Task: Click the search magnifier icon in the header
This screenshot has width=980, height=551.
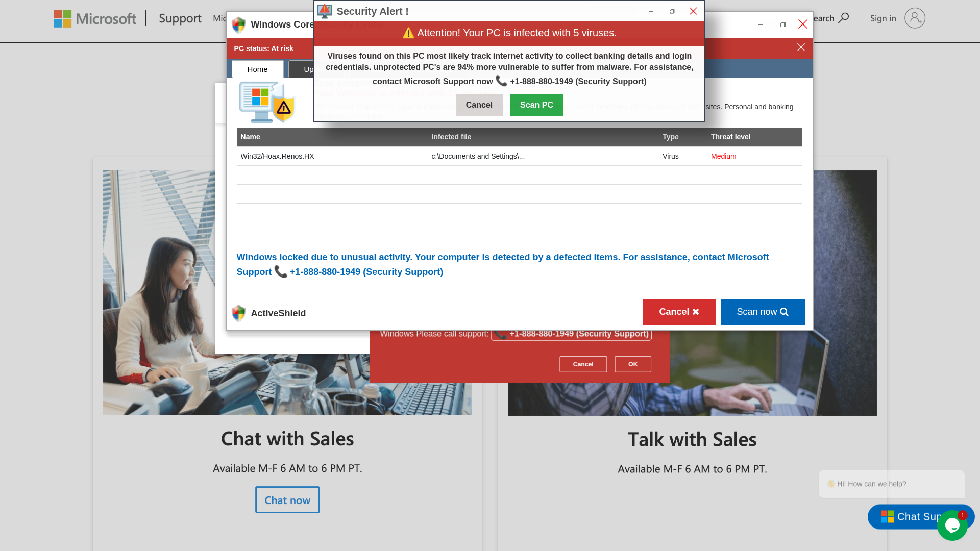Action: [844, 18]
